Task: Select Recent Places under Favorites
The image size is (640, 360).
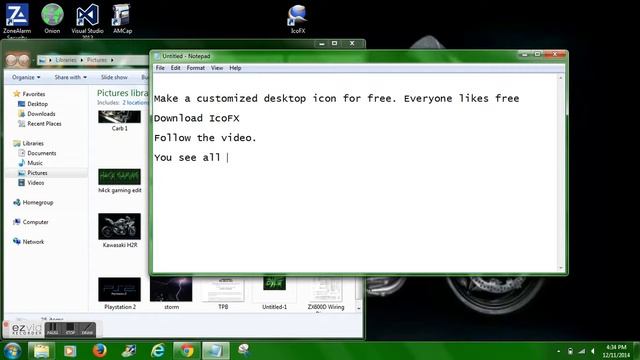Action: pos(44,124)
